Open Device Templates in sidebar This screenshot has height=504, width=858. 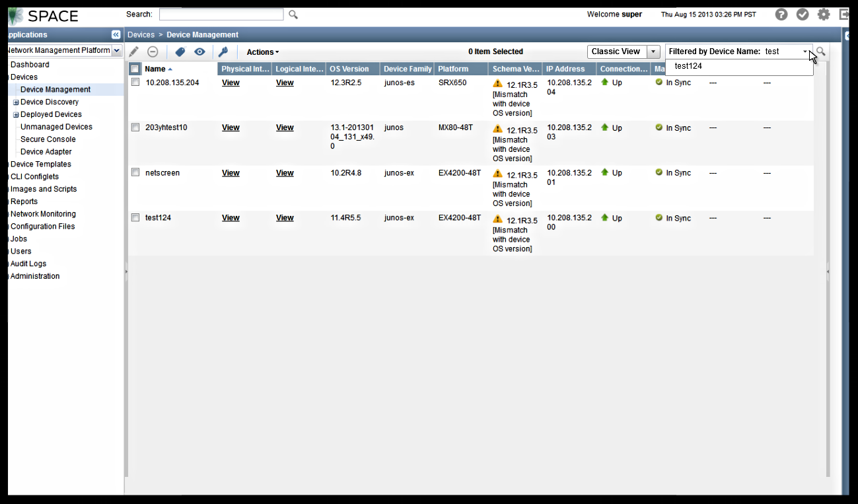(41, 164)
